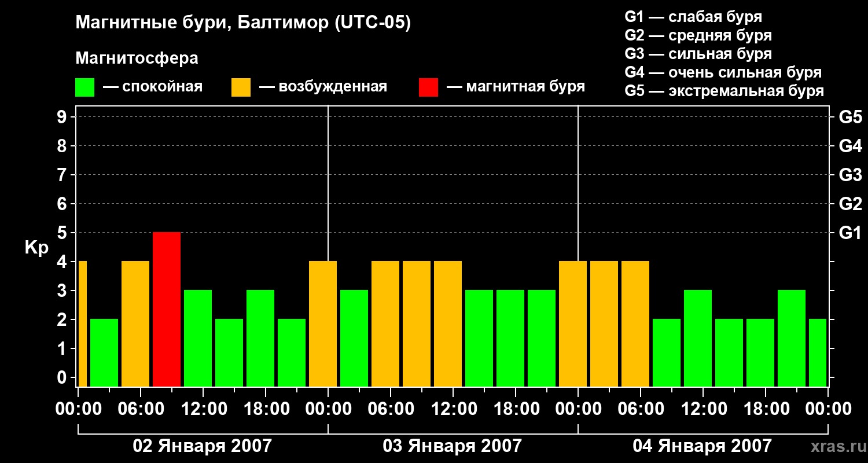Click the orange 'возбужденная' legend swatch
Screen dimensions: 868x463
[241, 87]
